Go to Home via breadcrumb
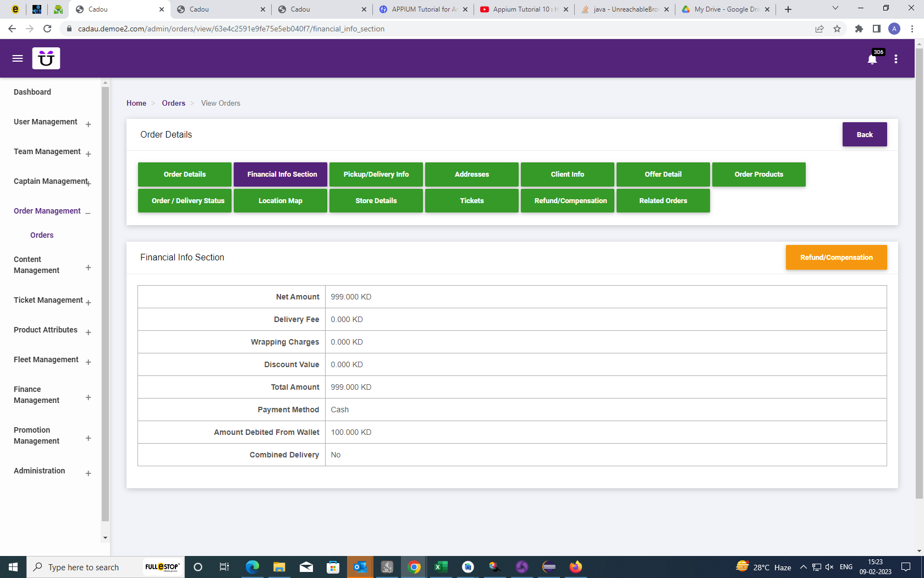This screenshot has height=578, width=924. tap(136, 103)
